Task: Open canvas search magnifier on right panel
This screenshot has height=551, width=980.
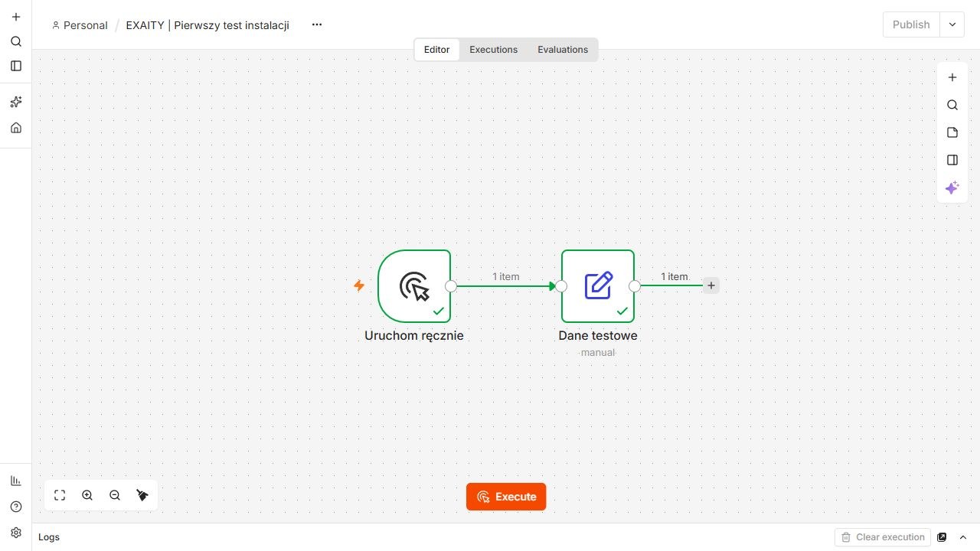Action: pos(952,105)
